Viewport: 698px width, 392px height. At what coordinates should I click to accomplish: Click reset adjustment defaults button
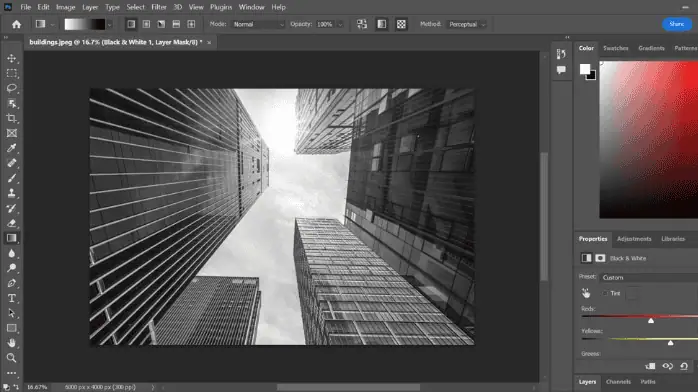pos(684,366)
